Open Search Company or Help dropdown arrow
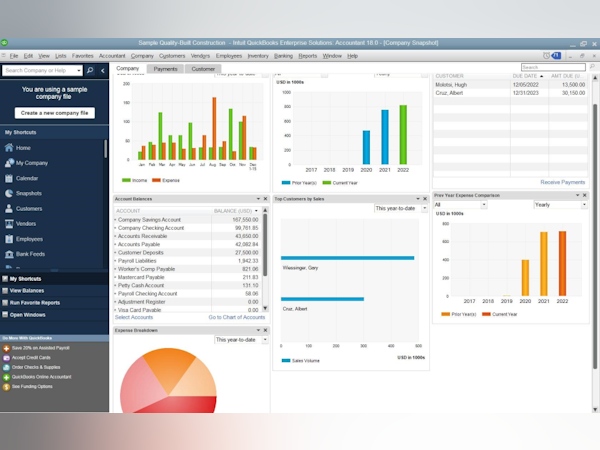Image resolution: width=600 pixels, height=450 pixels. click(x=79, y=70)
